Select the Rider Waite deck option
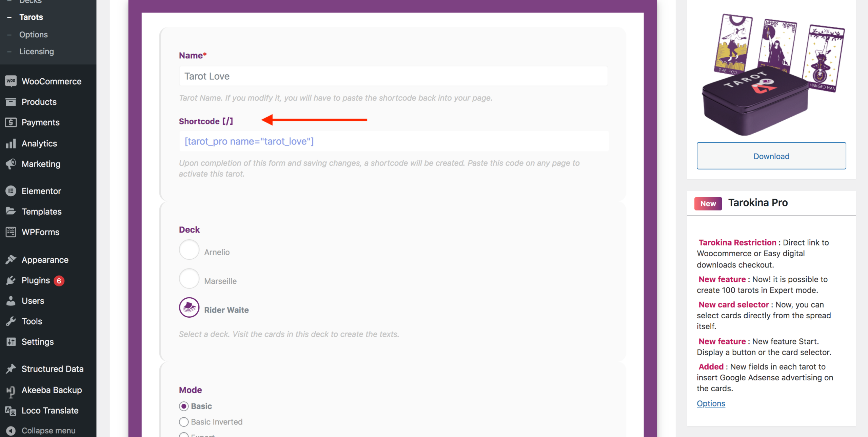Viewport: 868px width, 437px height. 189,307
